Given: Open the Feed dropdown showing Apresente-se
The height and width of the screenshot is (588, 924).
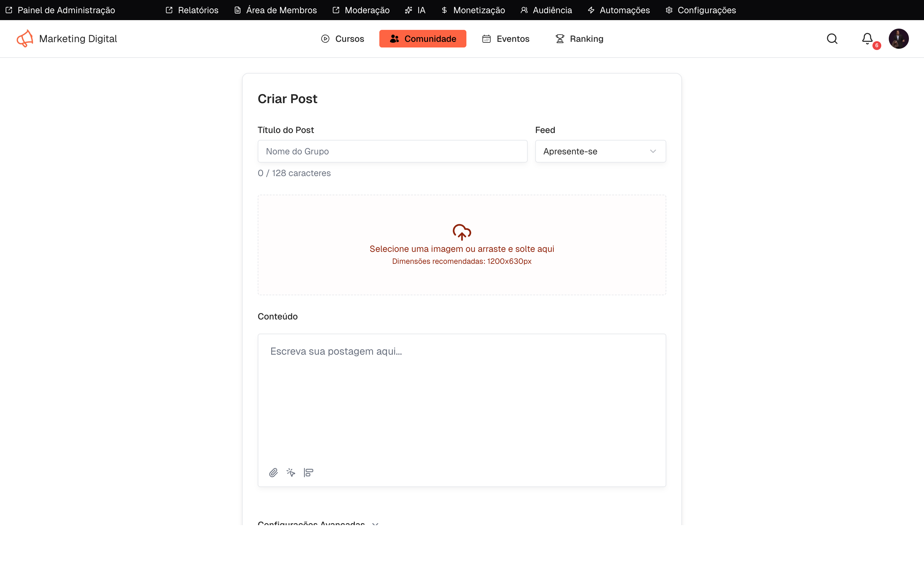Looking at the screenshot, I should tap(600, 151).
